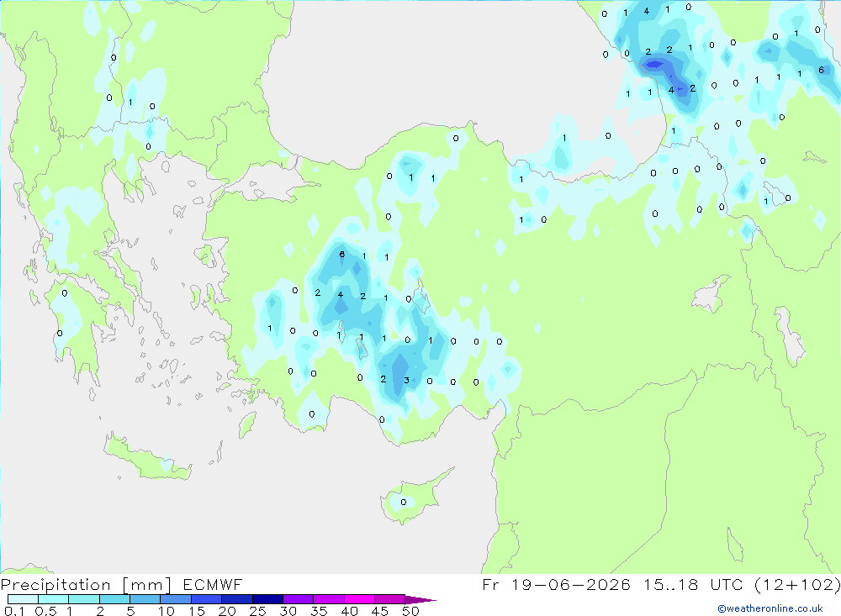841x616 pixels.
Task: Click the ECMWF model name label
Action: coord(213,584)
